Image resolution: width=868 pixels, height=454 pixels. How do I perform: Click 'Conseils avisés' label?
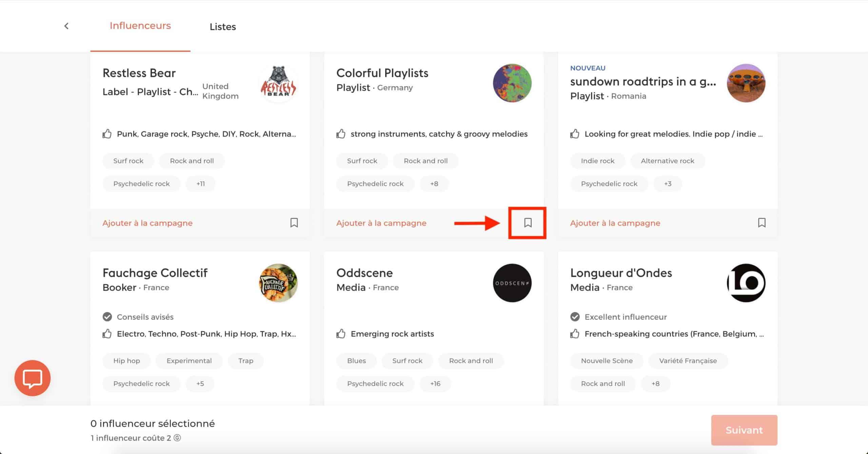click(145, 317)
